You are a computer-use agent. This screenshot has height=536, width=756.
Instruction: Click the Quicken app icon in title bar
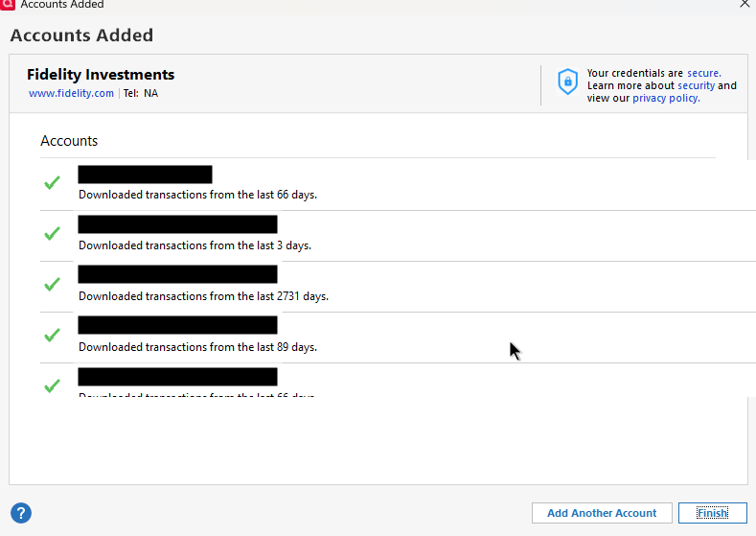[8, 5]
